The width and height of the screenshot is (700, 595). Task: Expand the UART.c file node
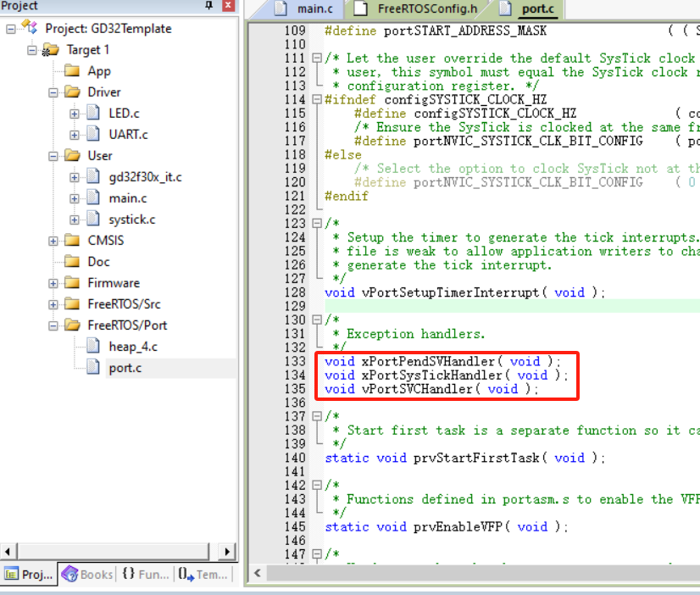coord(74,135)
